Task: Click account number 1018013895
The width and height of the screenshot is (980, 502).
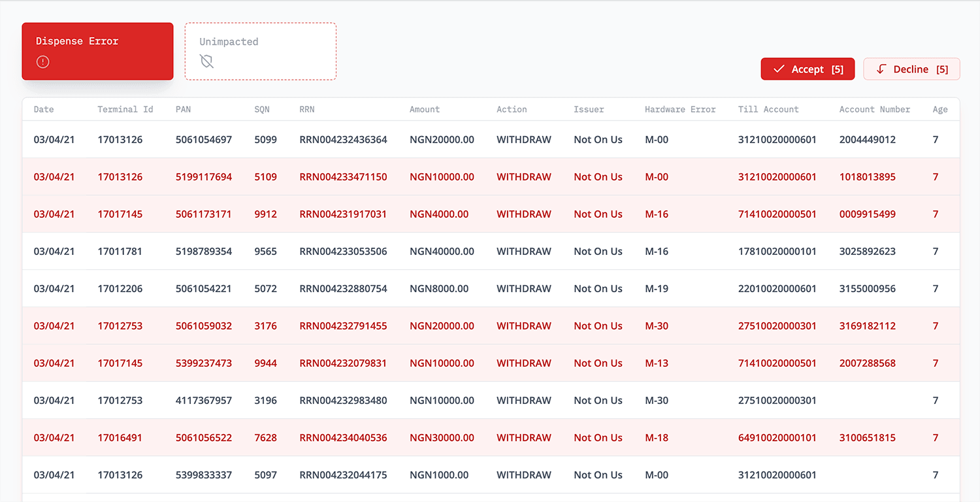Action: point(868,176)
